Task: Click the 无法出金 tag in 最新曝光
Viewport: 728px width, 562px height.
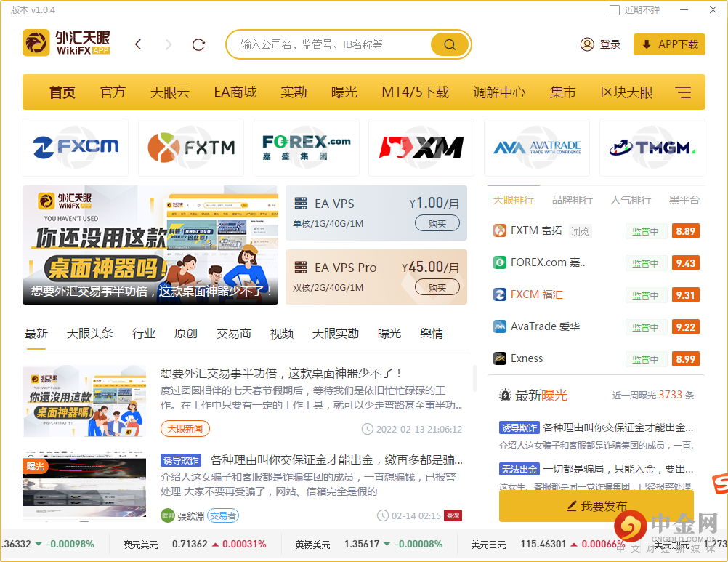Action: (519, 469)
